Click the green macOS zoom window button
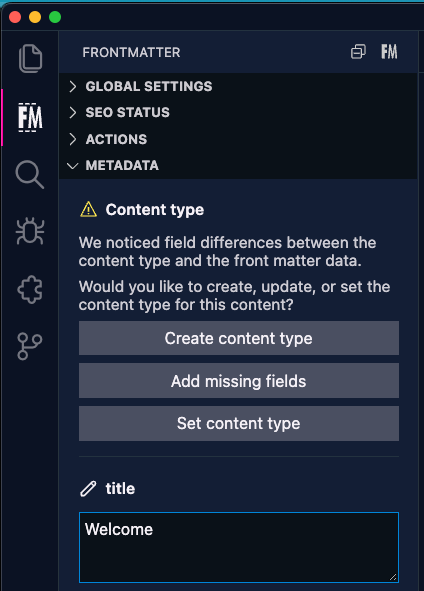The height and width of the screenshot is (591, 424). [55, 17]
